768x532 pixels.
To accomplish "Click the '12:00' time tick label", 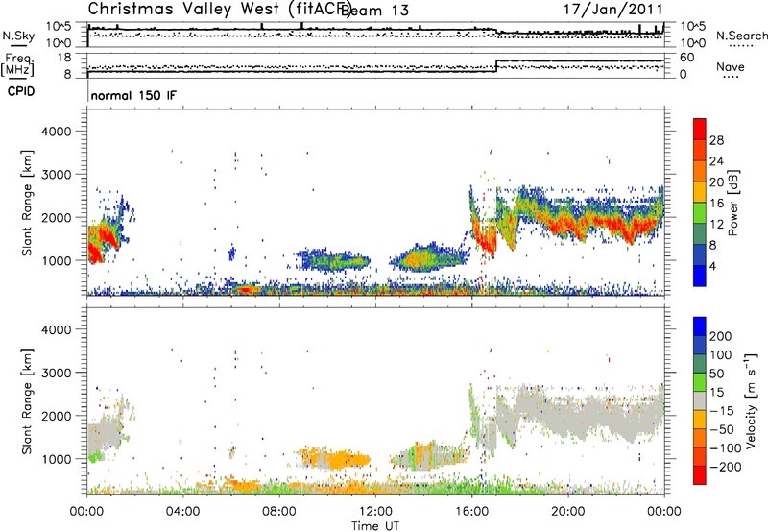I will click(x=375, y=512).
